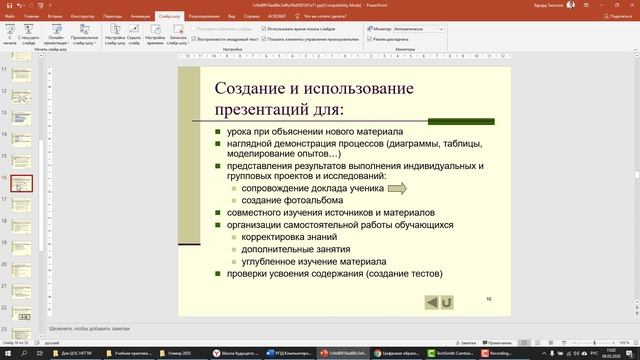Open the Animations (Анимация) tab
This screenshot has width=640, height=360.
click(140, 16)
